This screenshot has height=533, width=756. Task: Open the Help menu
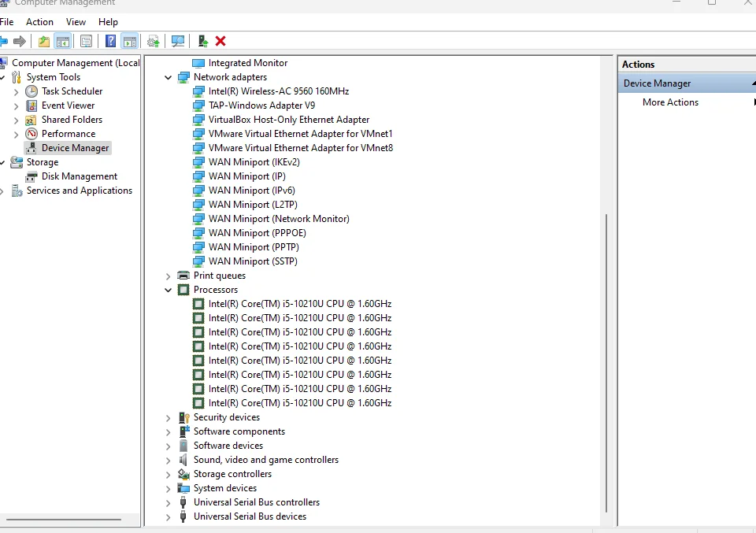(x=108, y=22)
